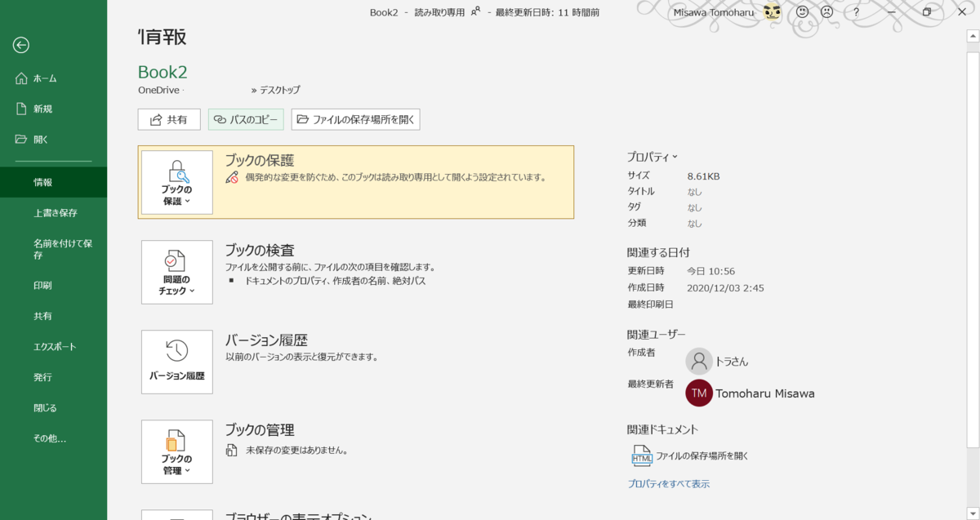The width and height of the screenshot is (980, 520).
Task: Click the Help question mark icon
Action: tap(854, 12)
